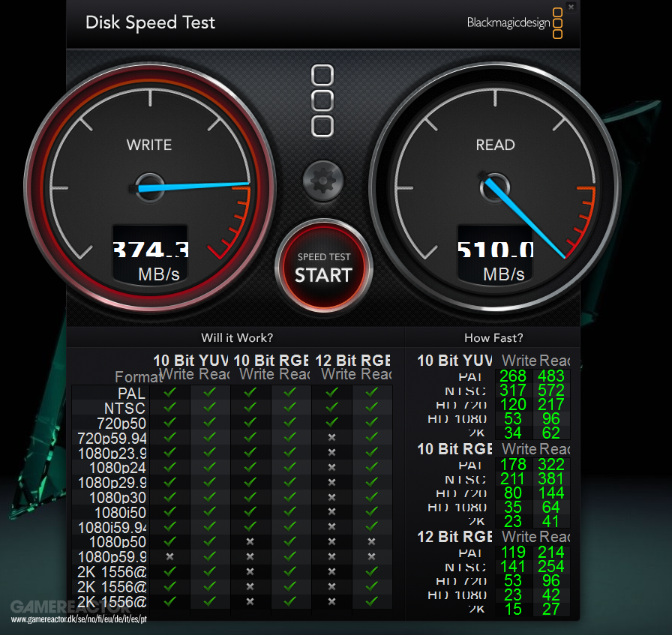Click the PAL 10 Bit YUV write checkmark
The width and height of the screenshot is (672, 635).
(169, 391)
